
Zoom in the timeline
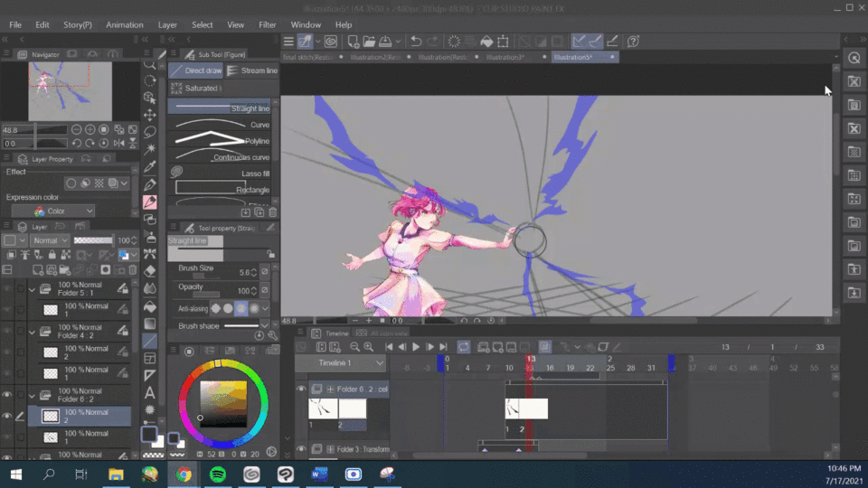tap(368, 347)
